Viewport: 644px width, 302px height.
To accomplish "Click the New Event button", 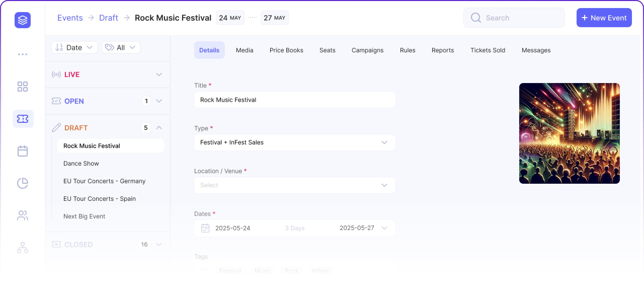I will point(604,18).
